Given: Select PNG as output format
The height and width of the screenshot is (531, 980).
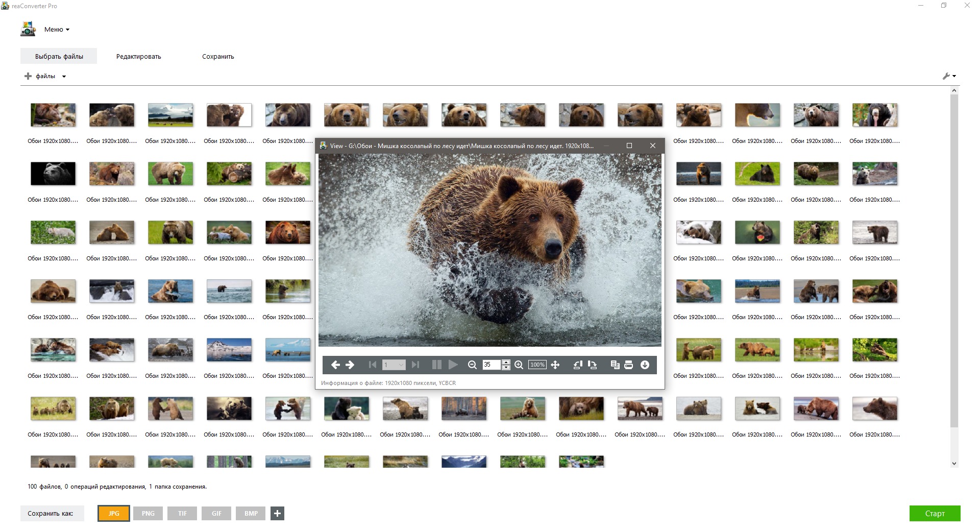Looking at the screenshot, I should pos(148,513).
